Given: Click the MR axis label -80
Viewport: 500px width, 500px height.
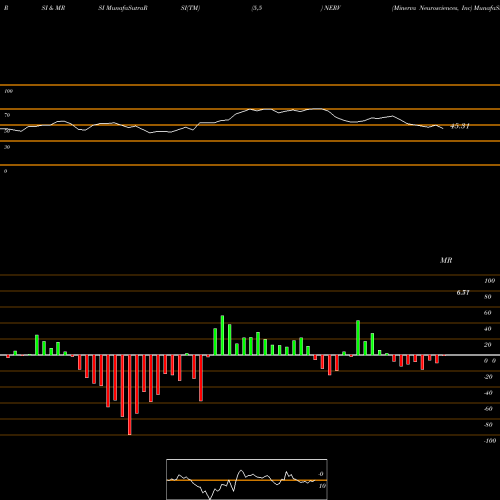Looking at the screenshot, I should [x=488, y=425].
